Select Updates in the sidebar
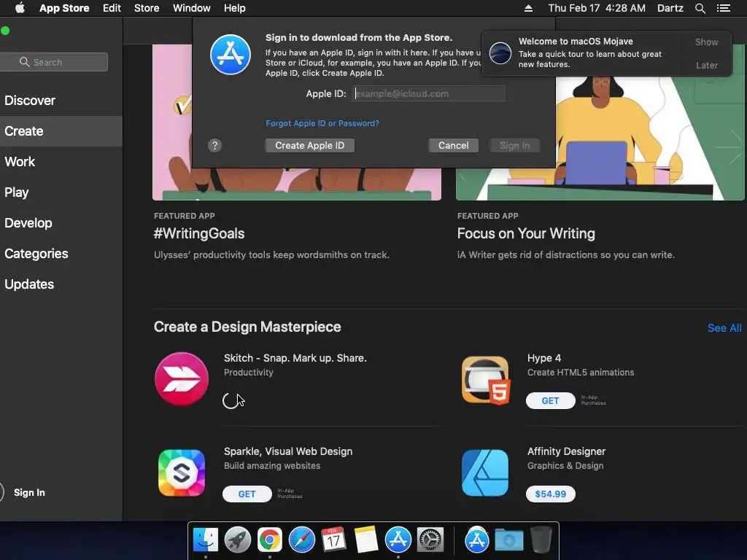The width and height of the screenshot is (747, 560). [29, 284]
